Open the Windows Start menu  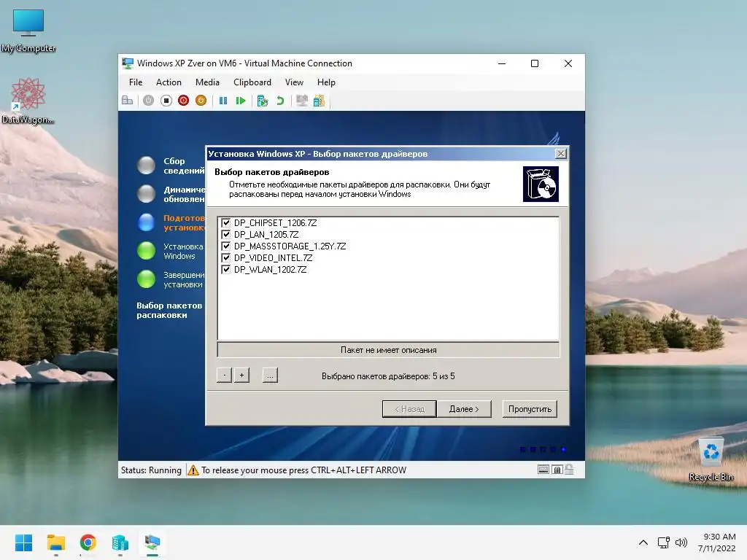point(23,542)
